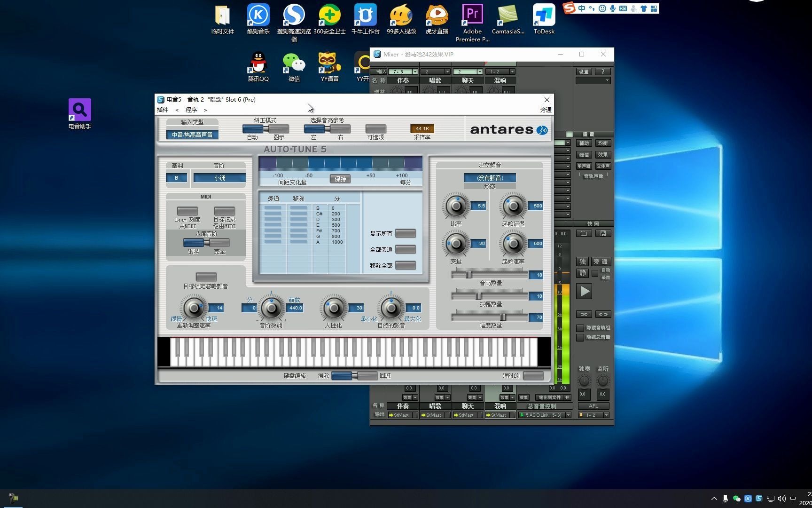Click 旁通 in the plugin menu bar

tap(546, 110)
